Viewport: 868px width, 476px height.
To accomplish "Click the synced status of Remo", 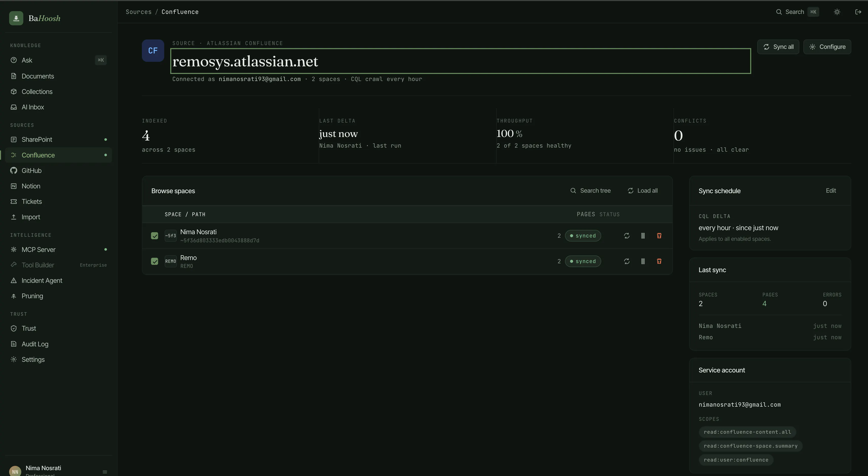I will tap(583, 261).
